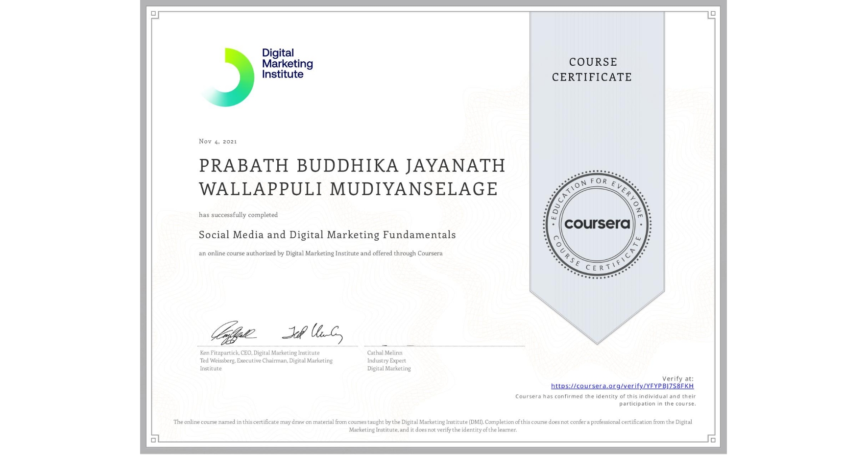This screenshot has width=868, height=455.
Task: Click the name 'Cathal Melinn'
Action: coord(385,353)
